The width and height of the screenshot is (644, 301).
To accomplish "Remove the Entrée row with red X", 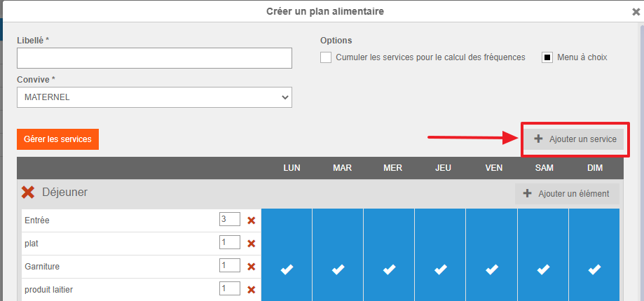I will point(252,220).
